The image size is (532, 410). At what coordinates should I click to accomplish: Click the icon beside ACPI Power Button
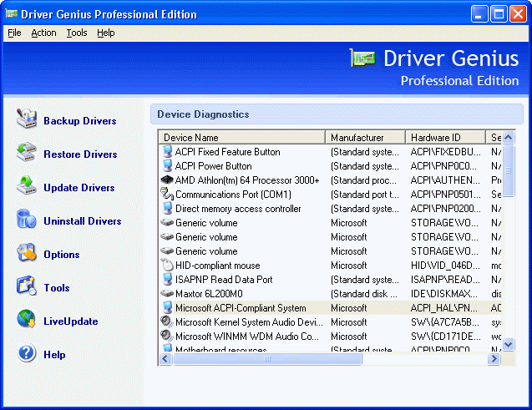(x=167, y=166)
